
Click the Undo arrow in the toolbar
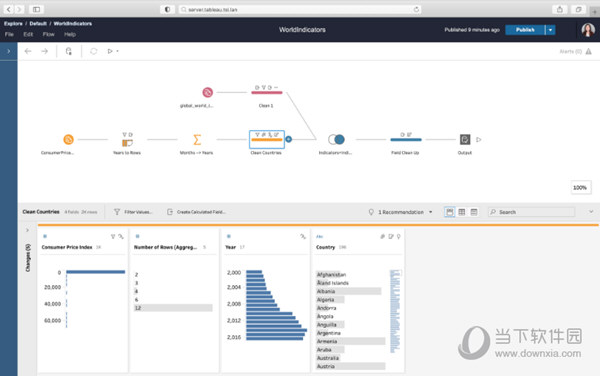click(x=28, y=51)
